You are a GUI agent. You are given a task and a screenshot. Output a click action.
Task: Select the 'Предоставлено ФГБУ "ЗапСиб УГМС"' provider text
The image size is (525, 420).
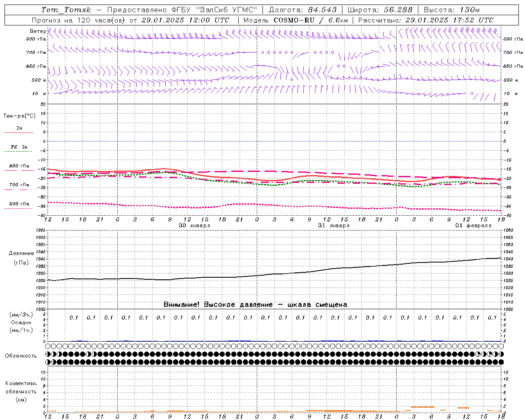[x=183, y=10]
